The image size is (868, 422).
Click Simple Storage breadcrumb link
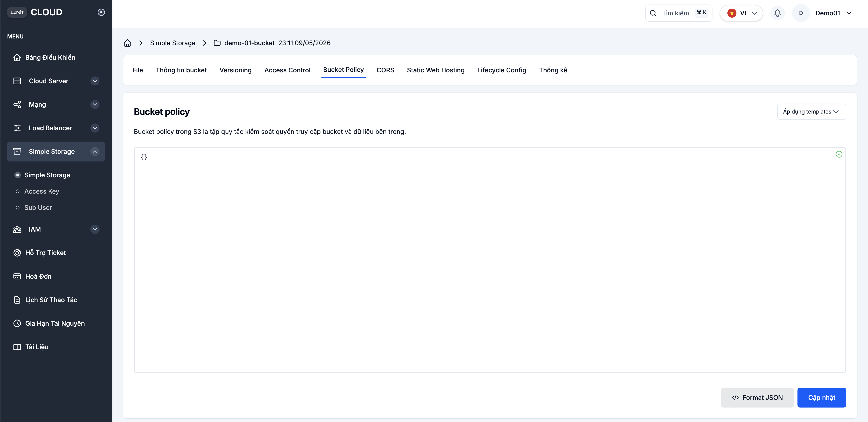coord(172,43)
